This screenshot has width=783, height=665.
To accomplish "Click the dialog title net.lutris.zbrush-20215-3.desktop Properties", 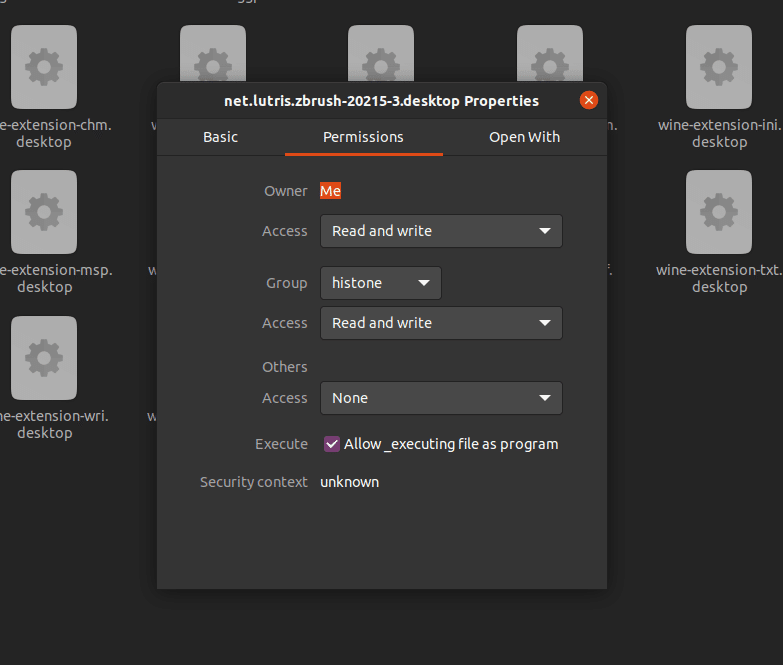I will [x=382, y=101].
